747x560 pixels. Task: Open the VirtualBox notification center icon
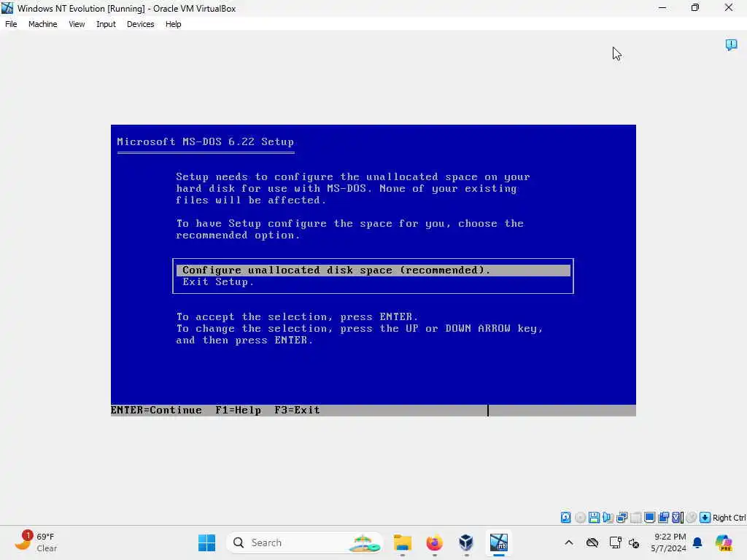tap(731, 44)
